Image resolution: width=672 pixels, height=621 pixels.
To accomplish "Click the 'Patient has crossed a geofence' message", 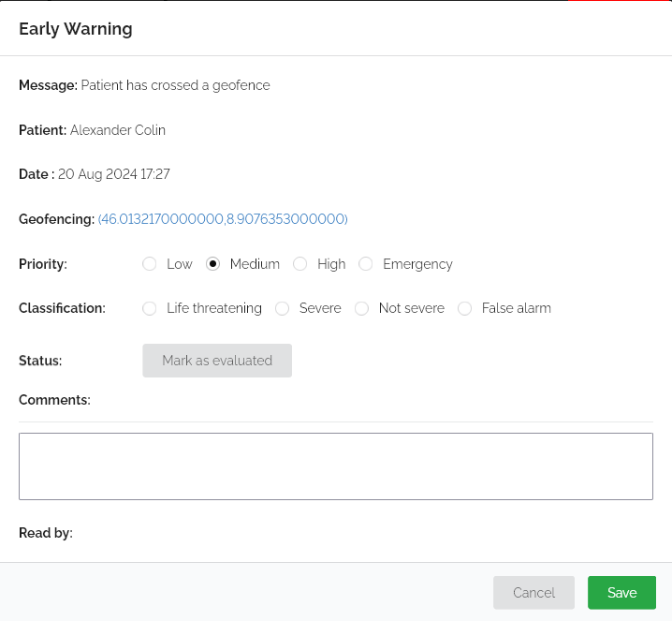I will 176,85.
